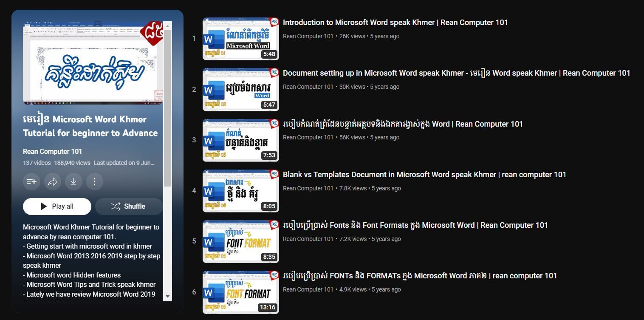Open the 8:35 Font Format video thumbnail
Viewport: 644px width, 320px height.
240,241
